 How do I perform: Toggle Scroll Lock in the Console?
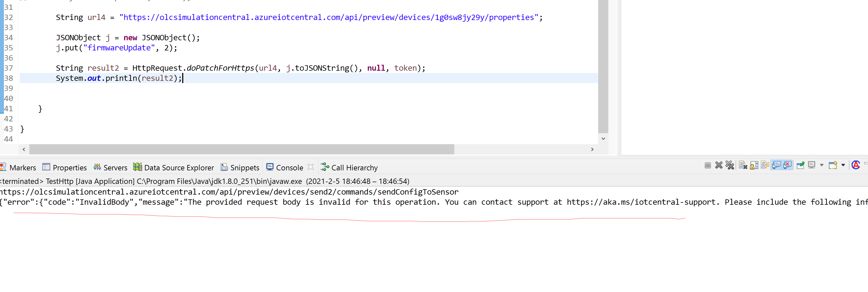click(754, 165)
